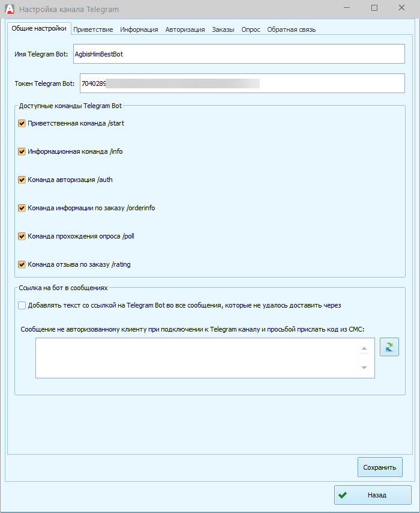Open the Информация tab
Viewport: 420px width, 513px height.
[139, 29]
